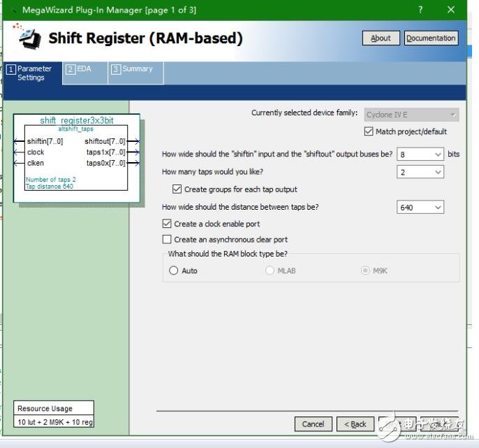Click the Number of taps 2 text
The width and height of the screenshot is (479, 448).
point(51,180)
